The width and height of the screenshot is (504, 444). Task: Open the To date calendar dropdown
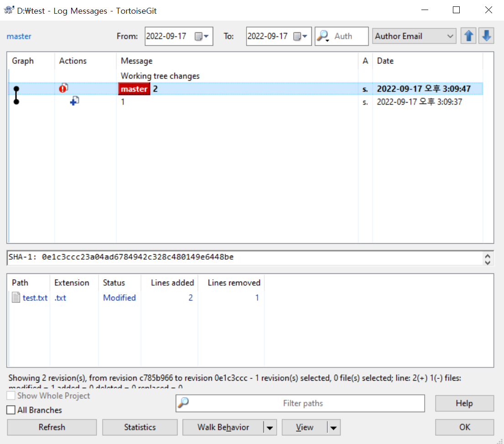pyautogui.click(x=301, y=37)
